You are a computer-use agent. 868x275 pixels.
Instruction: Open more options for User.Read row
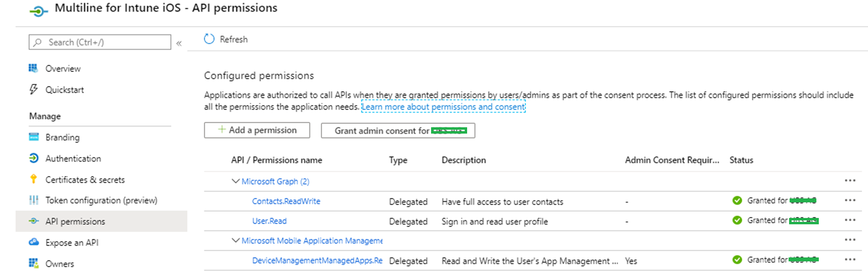850,220
